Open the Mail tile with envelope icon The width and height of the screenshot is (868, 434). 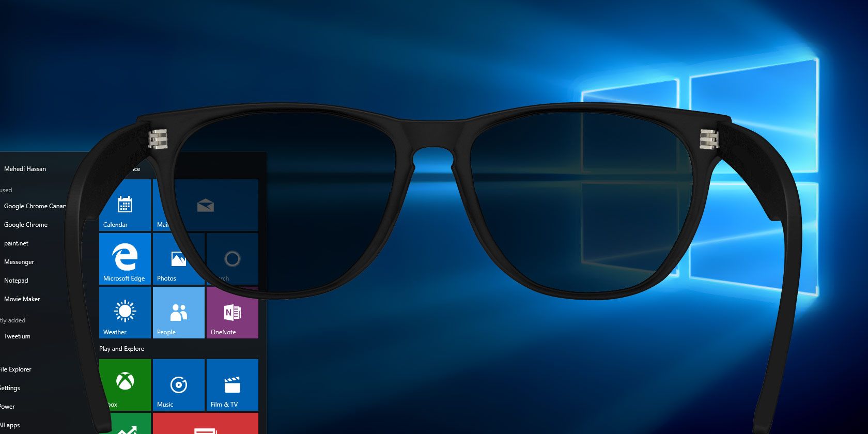pyautogui.click(x=206, y=205)
